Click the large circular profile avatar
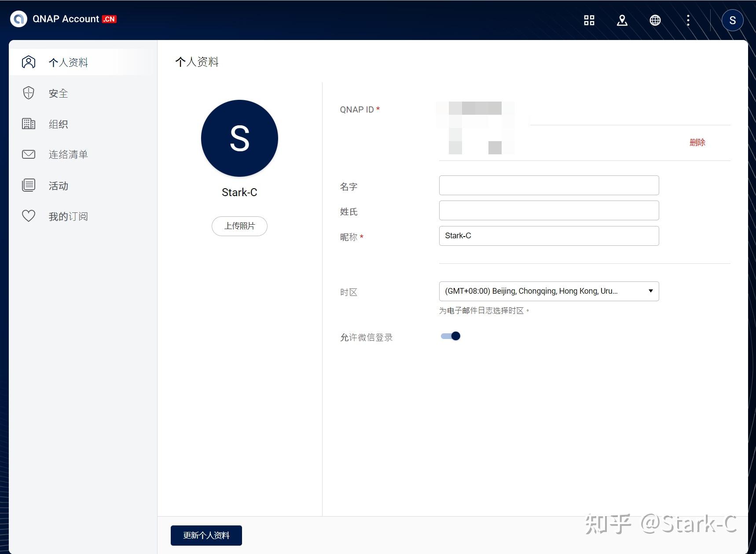The width and height of the screenshot is (756, 554). [x=239, y=138]
